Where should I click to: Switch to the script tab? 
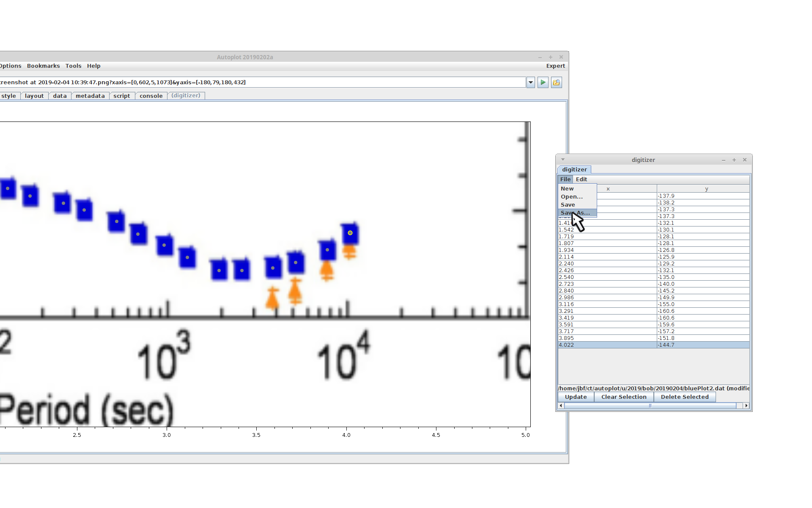(x=122, y=96)
